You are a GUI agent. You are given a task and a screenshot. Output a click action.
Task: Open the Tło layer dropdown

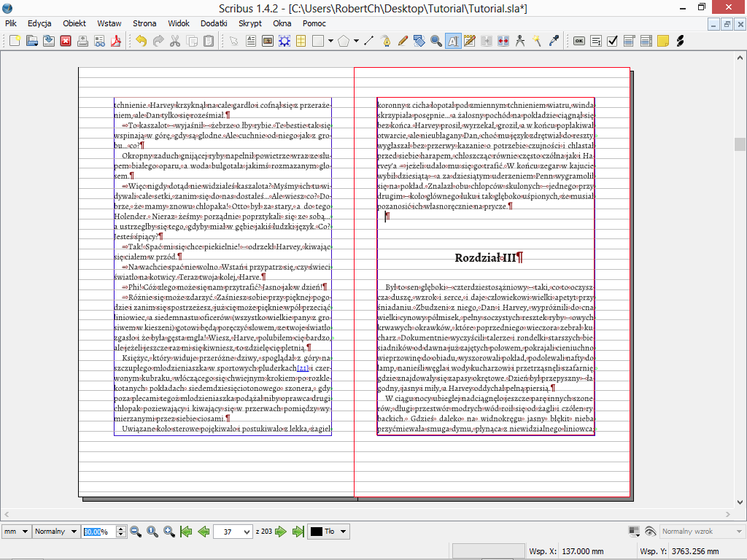[x=328, y=532]
